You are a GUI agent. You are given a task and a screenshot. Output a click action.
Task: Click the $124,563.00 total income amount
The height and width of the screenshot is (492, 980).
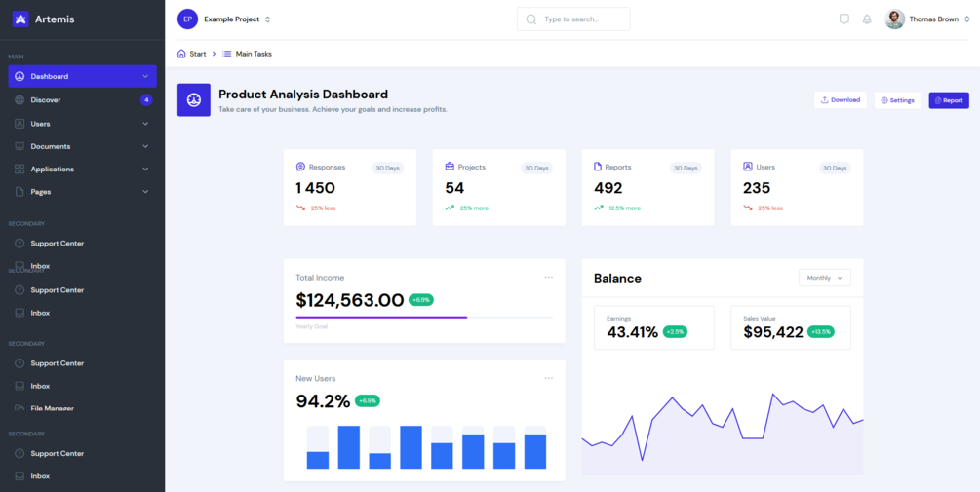click(350, 300)
